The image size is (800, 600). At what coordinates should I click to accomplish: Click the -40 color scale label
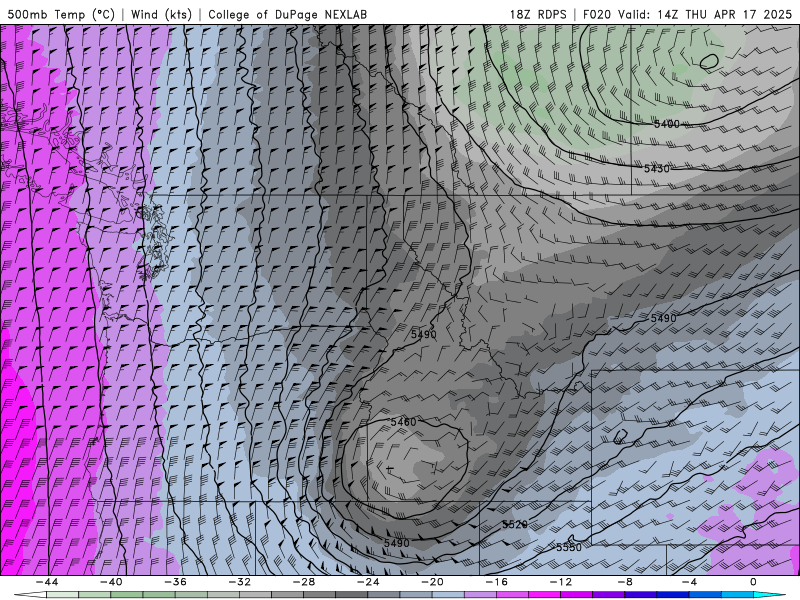[111, 582]
